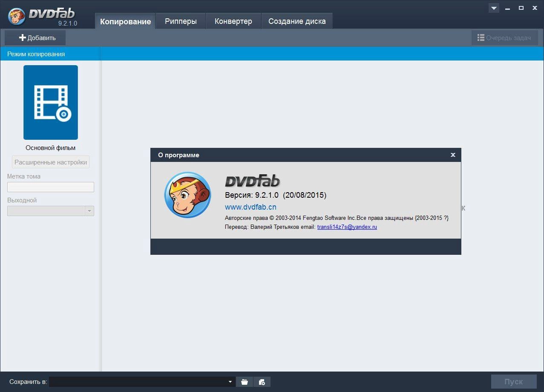Click Расширенные настройки button
Viewport: 544px width, 392px height.
51,162
